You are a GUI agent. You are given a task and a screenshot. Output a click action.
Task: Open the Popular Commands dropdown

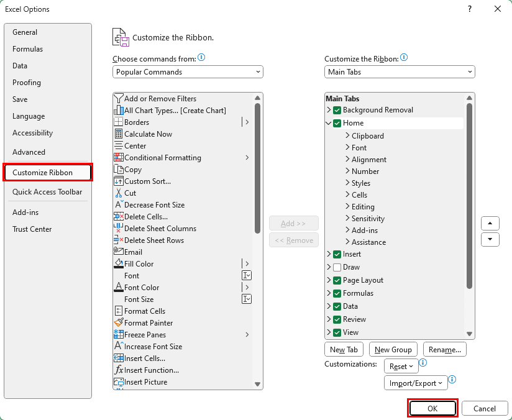(x=188, y=72)
